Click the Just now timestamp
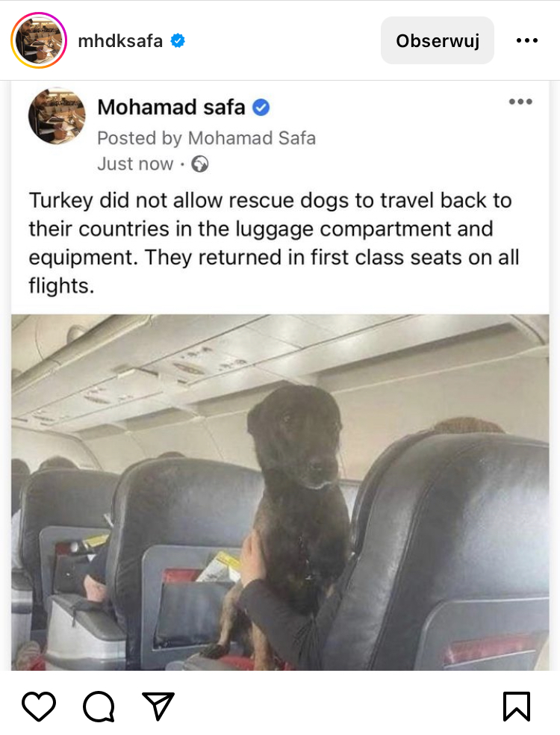Viewport: 560px width, 735px height. [135, 164]
